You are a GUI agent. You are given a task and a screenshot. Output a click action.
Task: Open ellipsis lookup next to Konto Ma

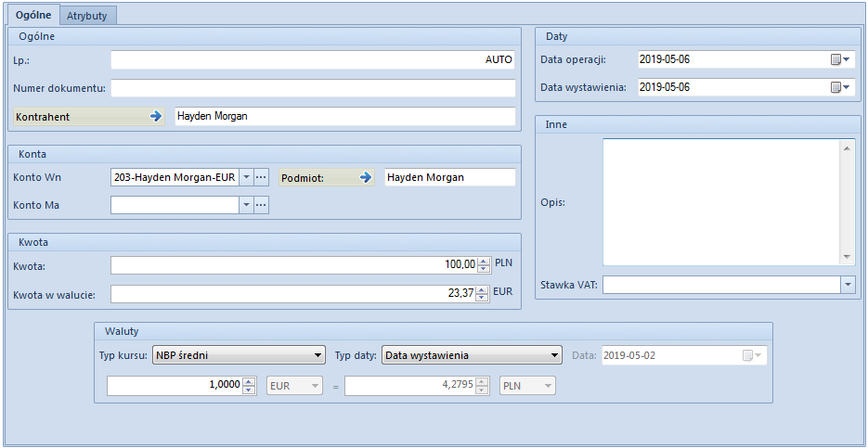261,205
